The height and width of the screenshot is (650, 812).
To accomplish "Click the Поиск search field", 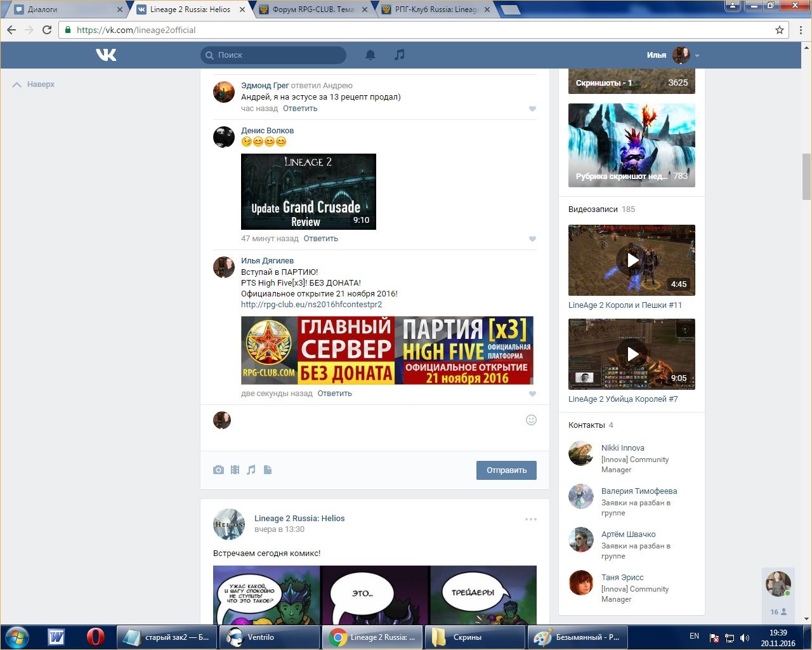I will pos(273,55).
